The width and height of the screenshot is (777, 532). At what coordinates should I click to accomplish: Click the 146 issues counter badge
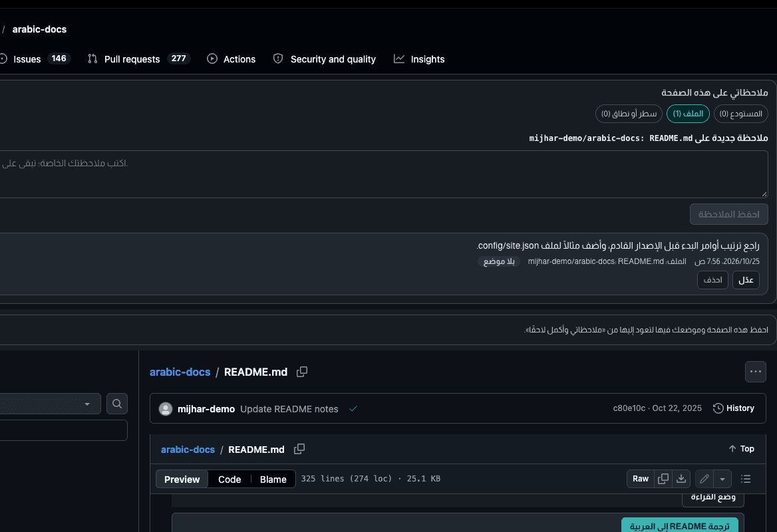pyautogui.click(x=59, y=59)
